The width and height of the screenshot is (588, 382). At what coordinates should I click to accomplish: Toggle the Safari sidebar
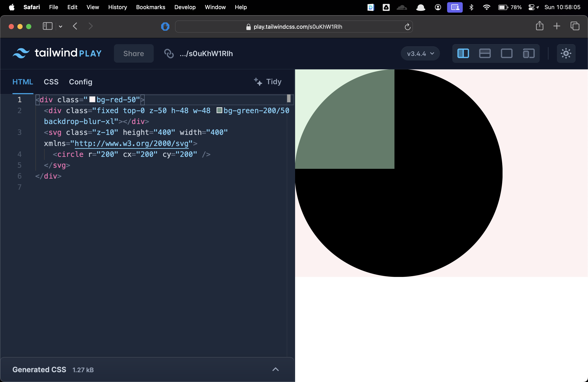[x=47, y=26]
